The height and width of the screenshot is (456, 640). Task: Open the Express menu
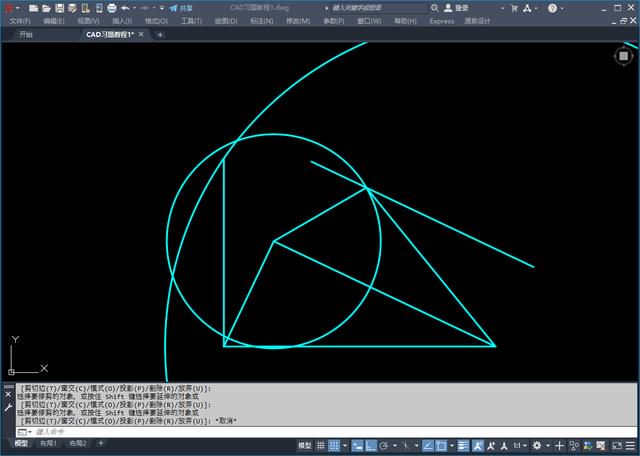click(442, 21)
